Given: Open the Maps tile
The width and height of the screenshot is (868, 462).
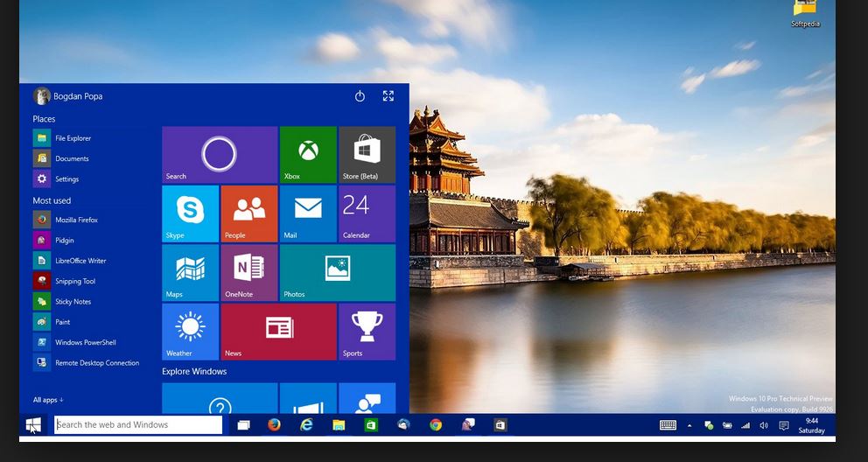Looking at the screenshot, I should 191,273.
